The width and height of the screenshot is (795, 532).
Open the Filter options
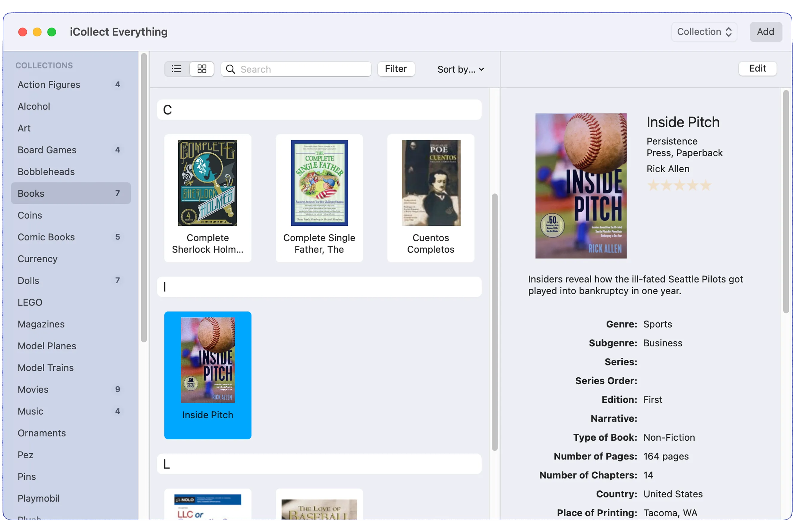click(396, 69)
